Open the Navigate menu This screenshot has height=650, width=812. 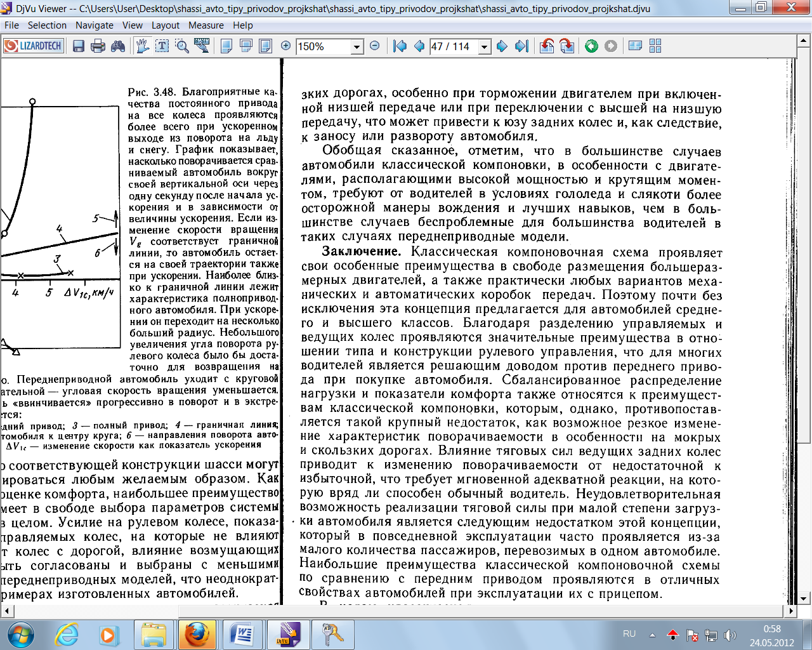pos(95,25)
